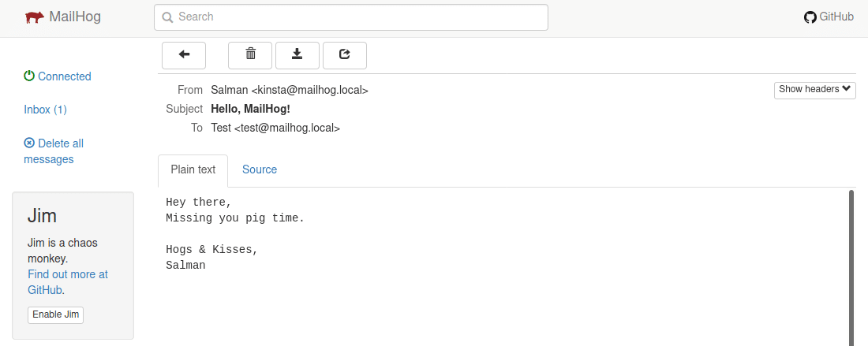868x346 pixels.
Task: Click the Delete all messages circle-x icon
Action: pos(29,143)
